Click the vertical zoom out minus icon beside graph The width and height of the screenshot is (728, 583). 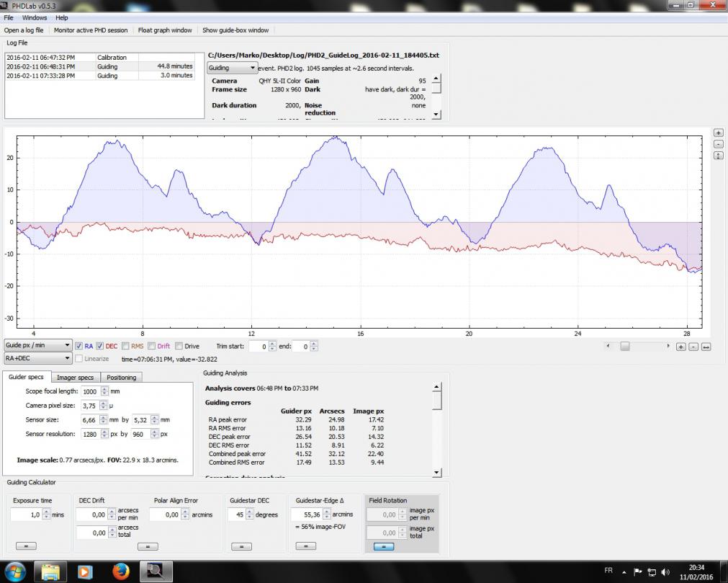point(718,144)
